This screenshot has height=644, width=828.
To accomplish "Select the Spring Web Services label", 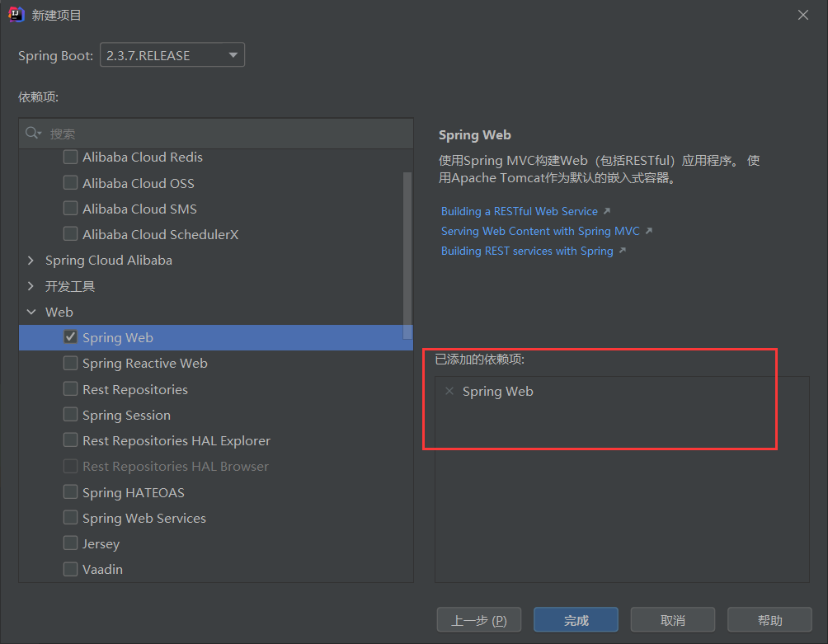I will tap(144, 519).
